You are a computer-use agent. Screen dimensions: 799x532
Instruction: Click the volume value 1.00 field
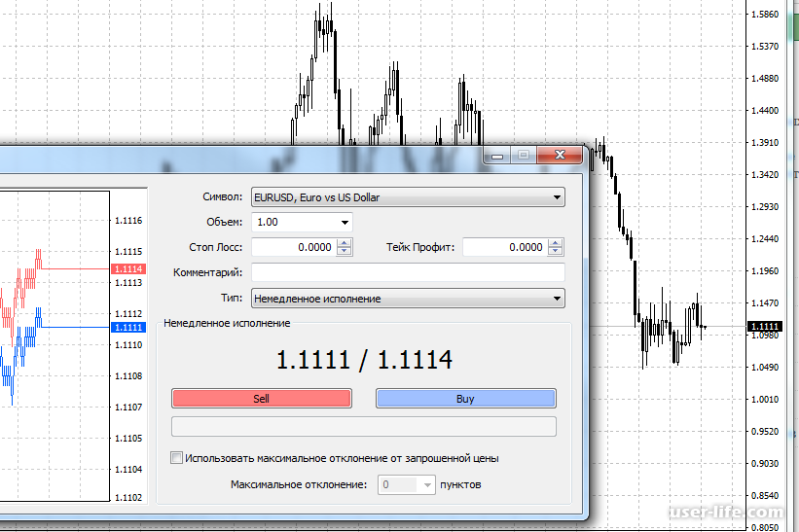295,223
